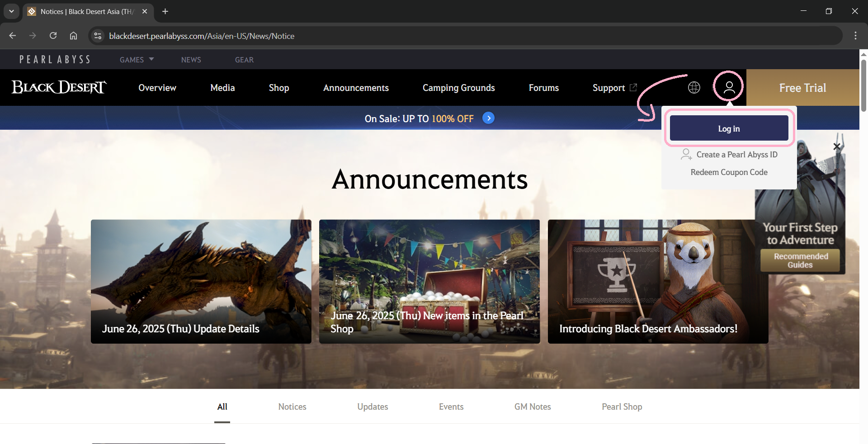Select Redeem Coupon Code
Viewport: 868px width, 444px height.
tap(729, 172)
